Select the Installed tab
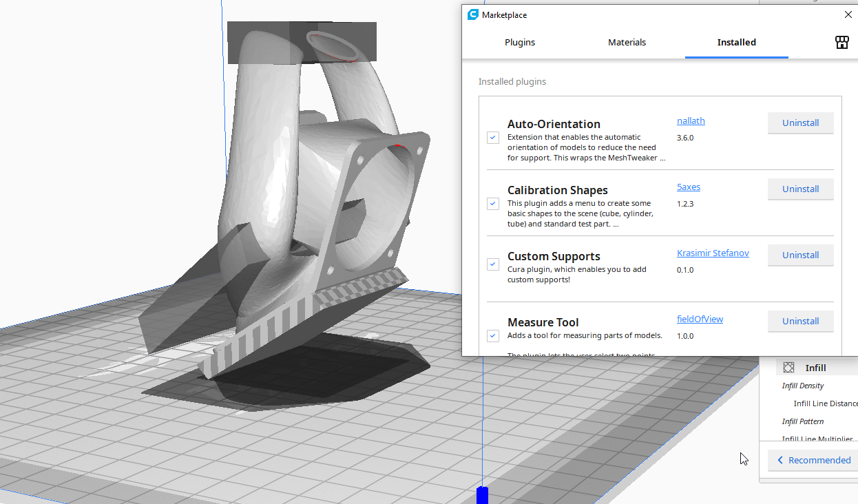This screenshot has height=504, width=858. [736, 42]
